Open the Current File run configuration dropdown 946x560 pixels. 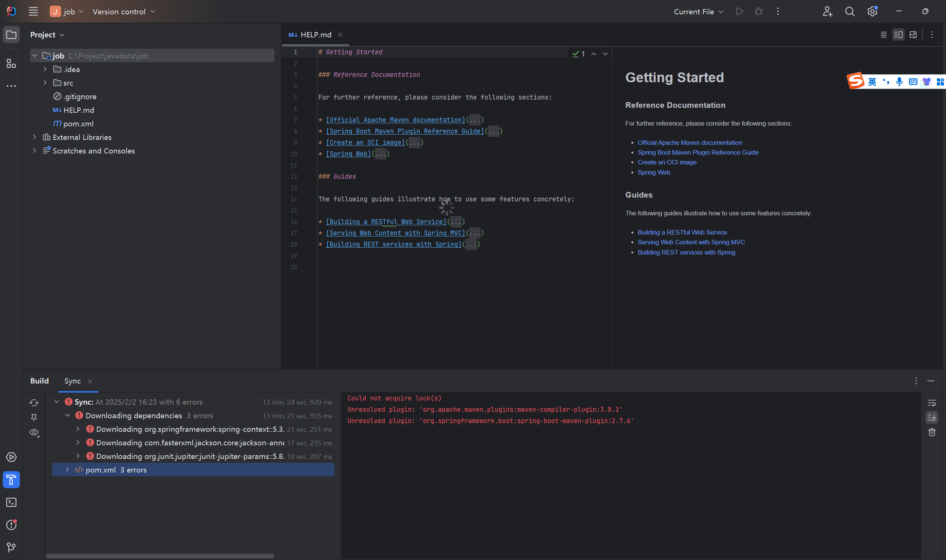[698, 12]
